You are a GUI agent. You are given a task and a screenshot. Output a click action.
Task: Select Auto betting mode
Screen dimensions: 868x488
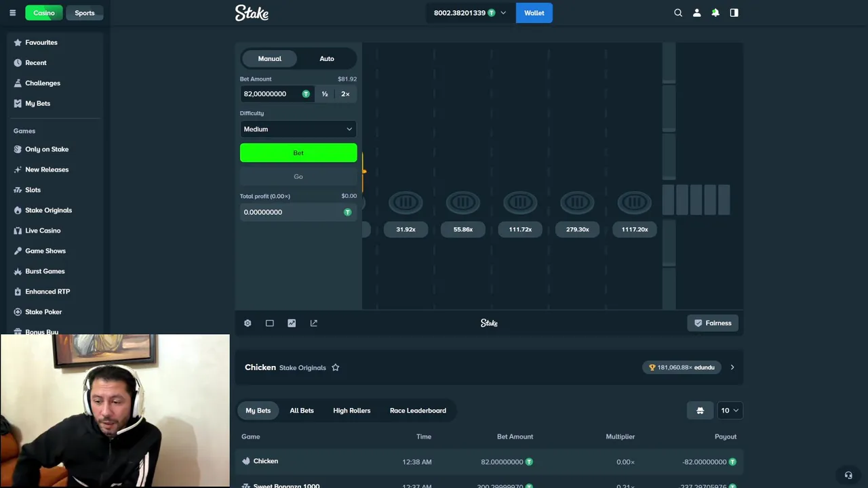point(327,58)
